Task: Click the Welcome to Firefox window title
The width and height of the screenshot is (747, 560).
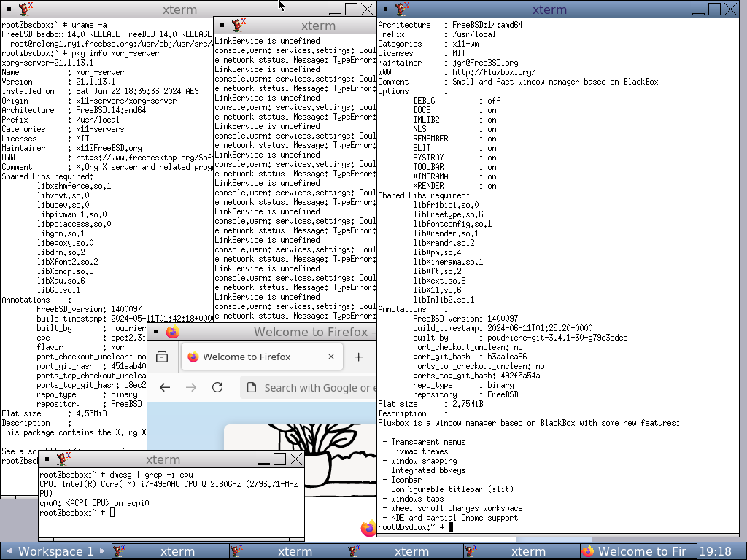Action: (314, 332)
